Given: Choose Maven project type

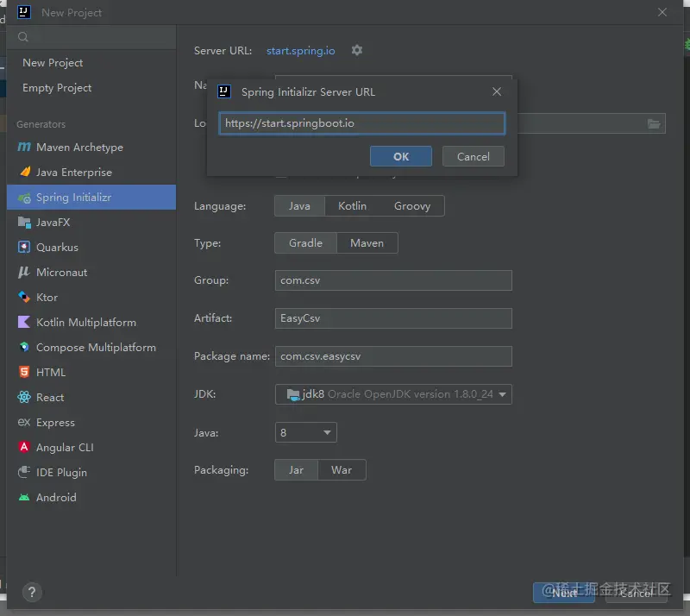Looking at the screenshot, I should point(367,243).
